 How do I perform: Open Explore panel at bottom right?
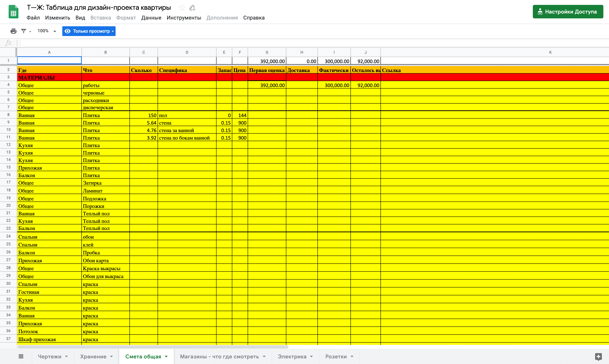pos(598,357)
